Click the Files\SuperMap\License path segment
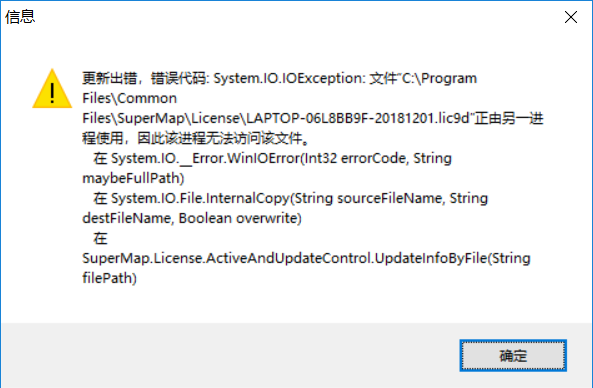 (163, 118)
